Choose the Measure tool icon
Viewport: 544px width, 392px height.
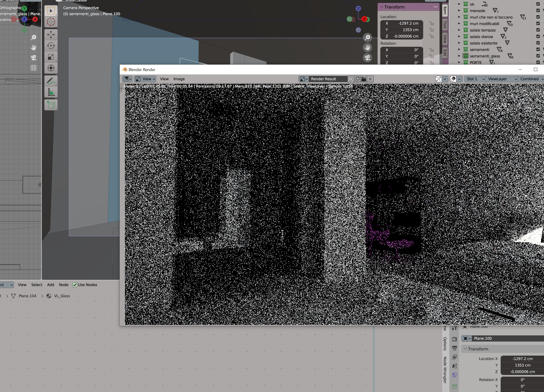coord(51,92)
